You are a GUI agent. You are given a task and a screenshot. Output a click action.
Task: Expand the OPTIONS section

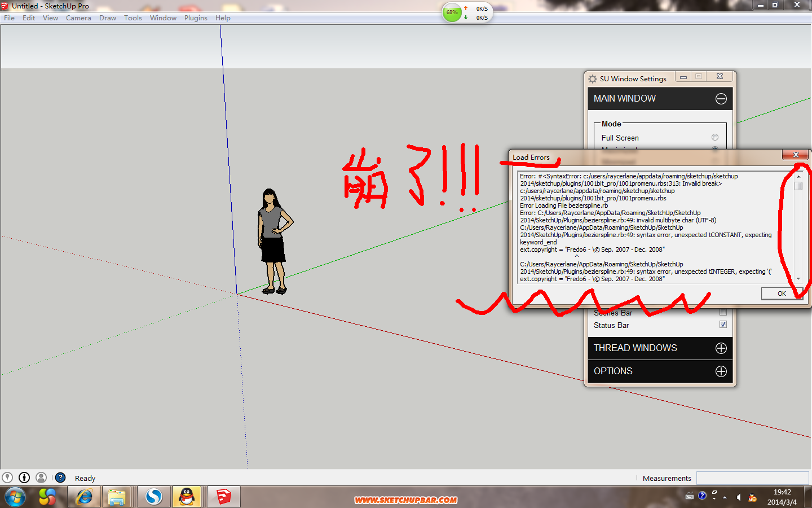pos(721,371)
